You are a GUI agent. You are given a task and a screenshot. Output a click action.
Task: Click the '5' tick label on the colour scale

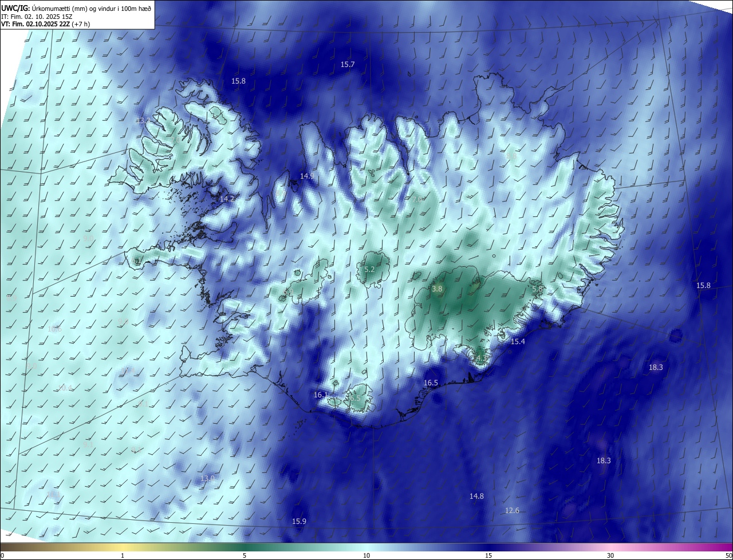coord(245,555)
